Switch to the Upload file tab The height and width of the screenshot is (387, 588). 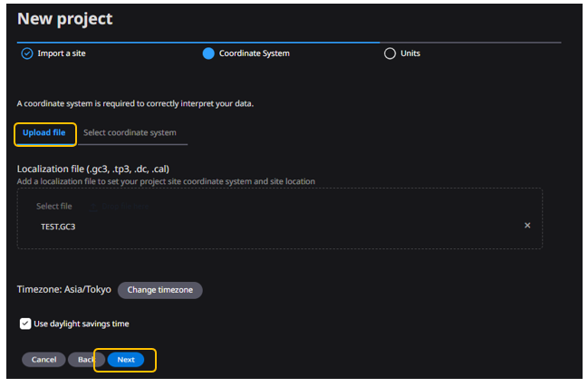tap(43, 133)
